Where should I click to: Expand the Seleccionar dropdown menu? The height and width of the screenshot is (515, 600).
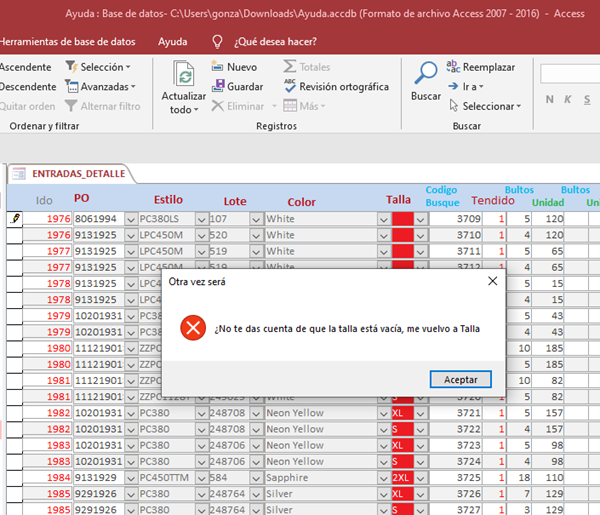click(490, 106)
